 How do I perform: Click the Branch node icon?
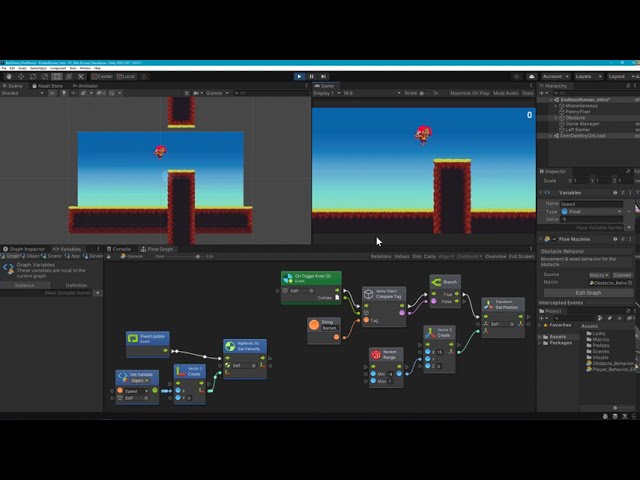click(x=436, y=282)
